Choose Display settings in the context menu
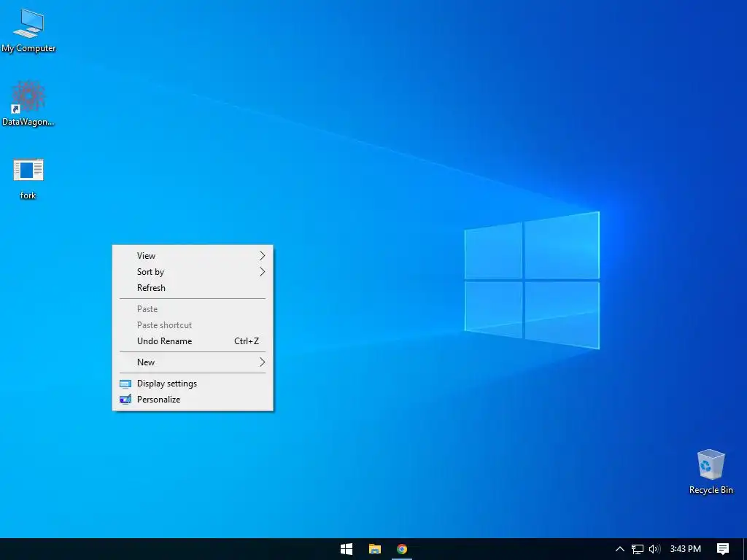Image resolution: width=747 pixels, height=560 pixels. tap(193, 384)
